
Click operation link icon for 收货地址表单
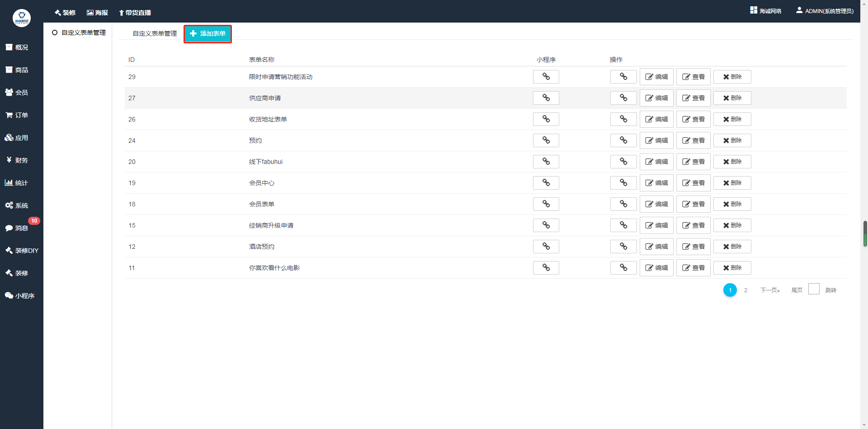tap(623, 119)
